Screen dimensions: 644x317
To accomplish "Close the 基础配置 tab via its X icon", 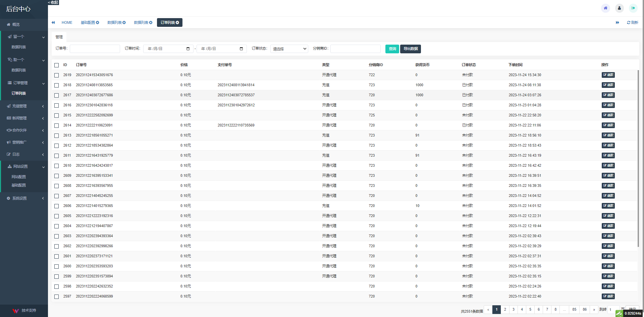I will tap(98, 22).
